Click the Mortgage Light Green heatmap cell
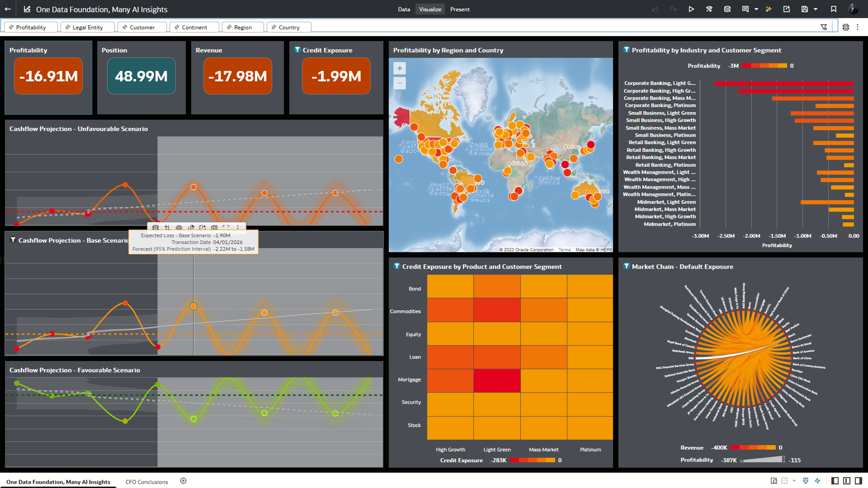This screenshot has width=868, height=488. coord(497,380)
